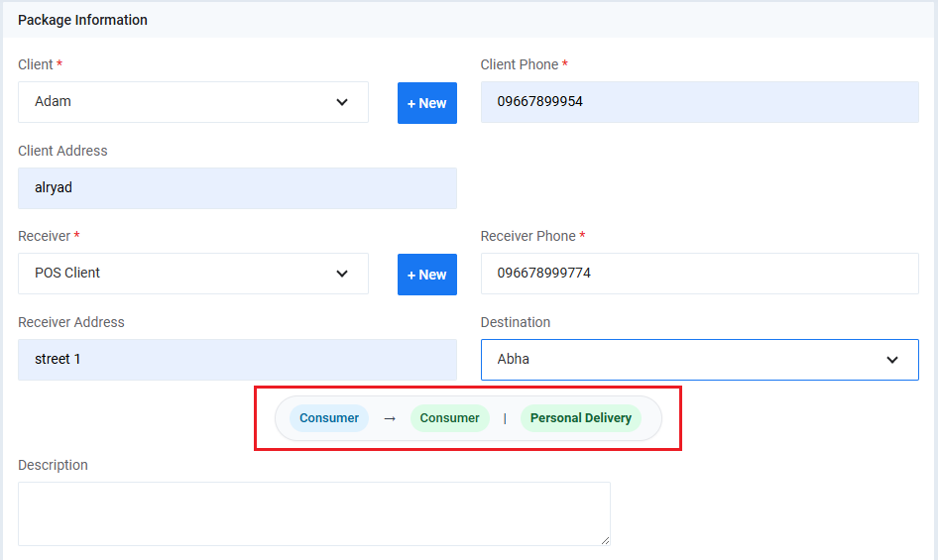
Task: Click the Description textarea resize handle
Action: 605,540
